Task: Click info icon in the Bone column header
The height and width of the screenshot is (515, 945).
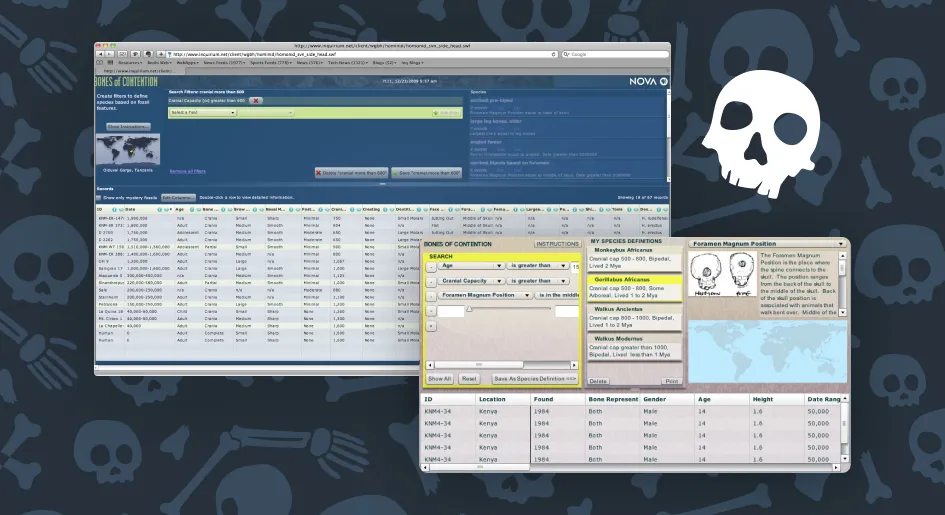Action: (223, 210)
